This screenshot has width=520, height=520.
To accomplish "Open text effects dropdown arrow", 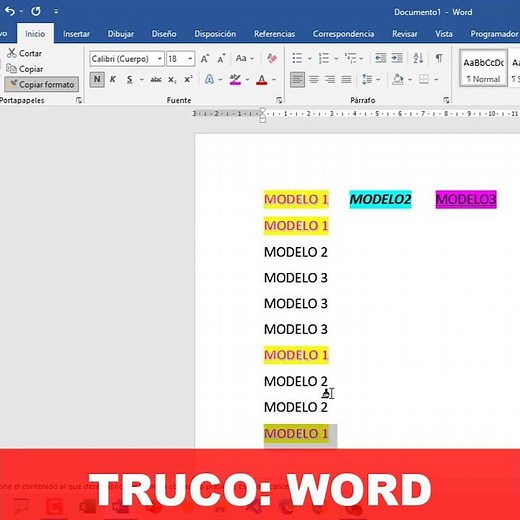I will (x=220, y=79).
